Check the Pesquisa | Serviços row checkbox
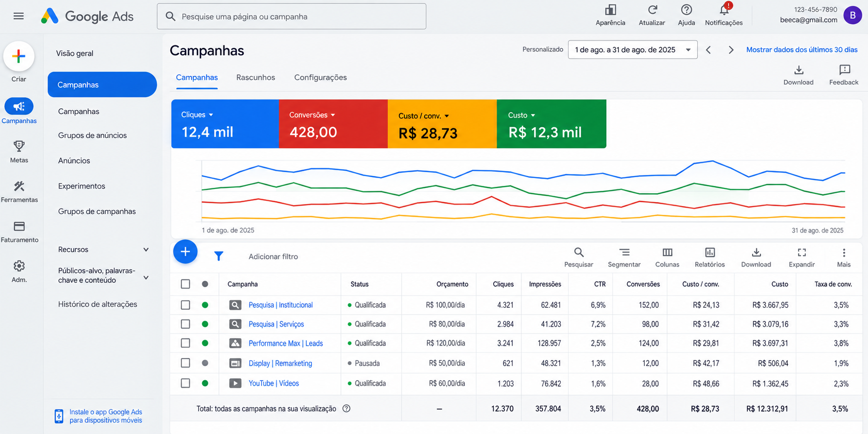 (185, 324)
